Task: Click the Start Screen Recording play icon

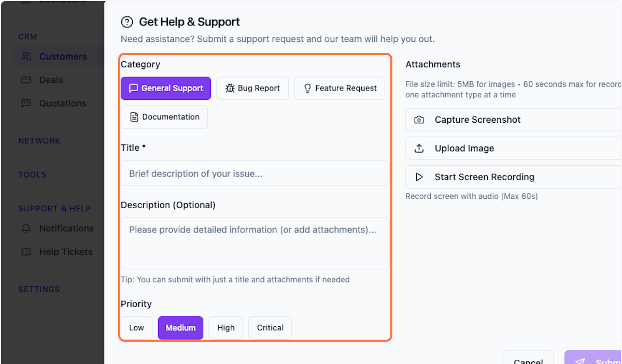Action: tap(419, 177)
